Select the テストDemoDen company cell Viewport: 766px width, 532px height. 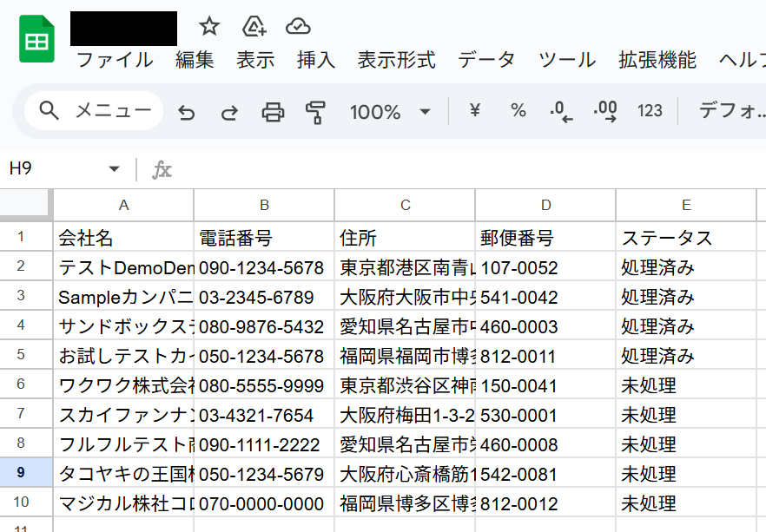[x=123, y=266]
